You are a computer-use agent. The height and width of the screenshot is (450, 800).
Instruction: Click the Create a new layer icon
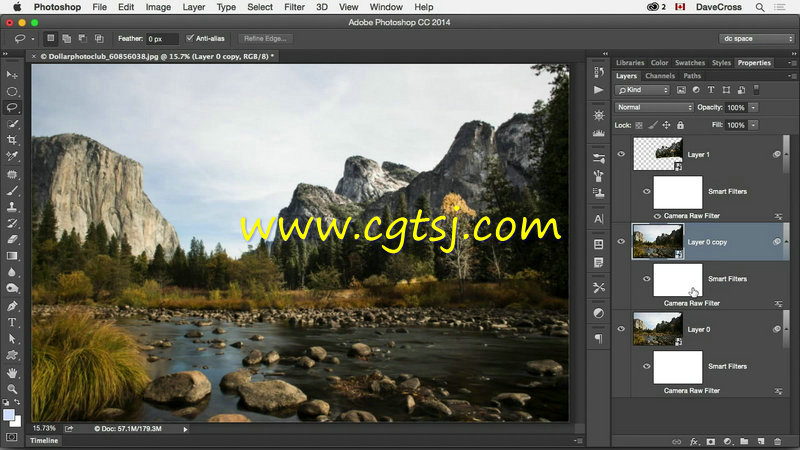coord(761,441)
